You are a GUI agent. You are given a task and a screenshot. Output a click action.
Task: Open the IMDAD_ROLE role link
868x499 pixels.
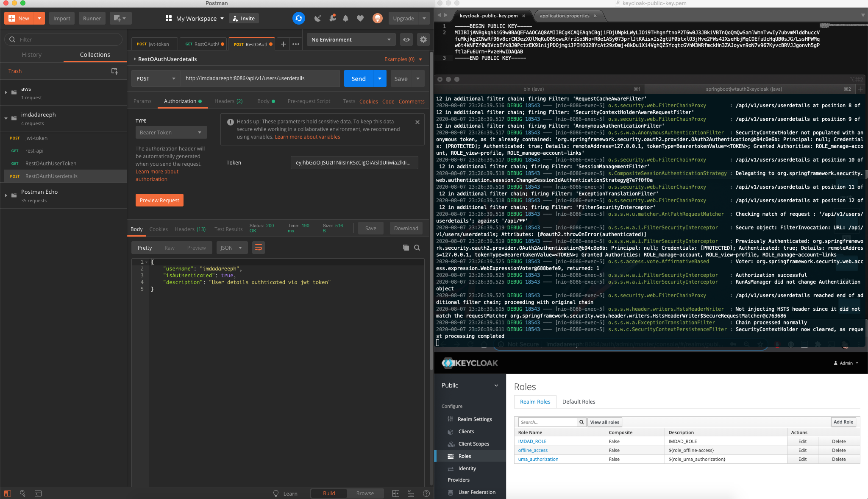click(532, 441)
